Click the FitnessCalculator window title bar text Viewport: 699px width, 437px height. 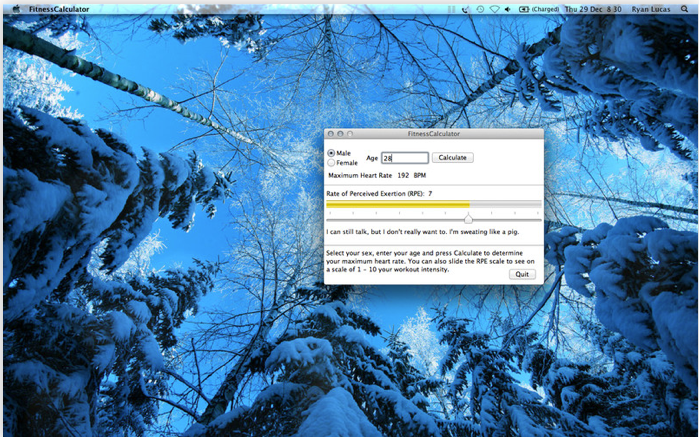coord(434,134)
